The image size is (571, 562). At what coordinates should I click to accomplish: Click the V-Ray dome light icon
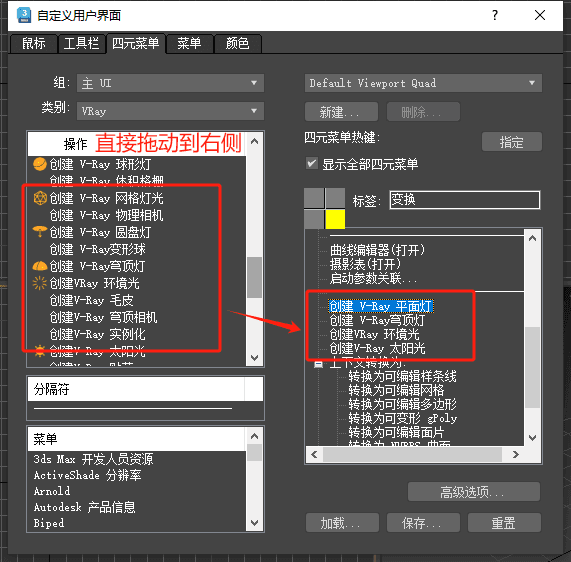coord(40,266)
